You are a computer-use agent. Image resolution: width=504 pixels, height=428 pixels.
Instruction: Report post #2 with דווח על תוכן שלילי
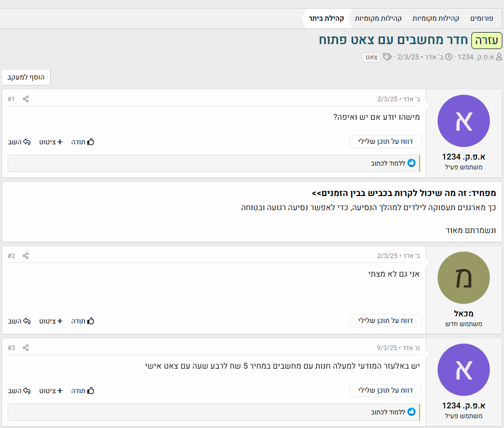[385, 321]
